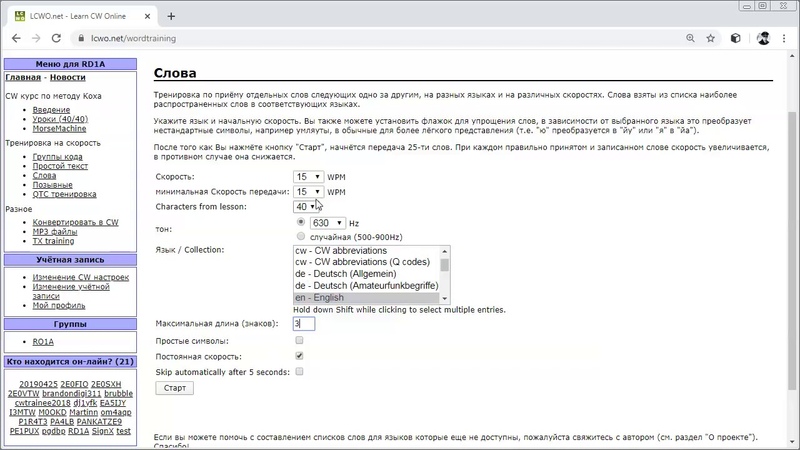Select en - English in the list

(x=366, y=297)
